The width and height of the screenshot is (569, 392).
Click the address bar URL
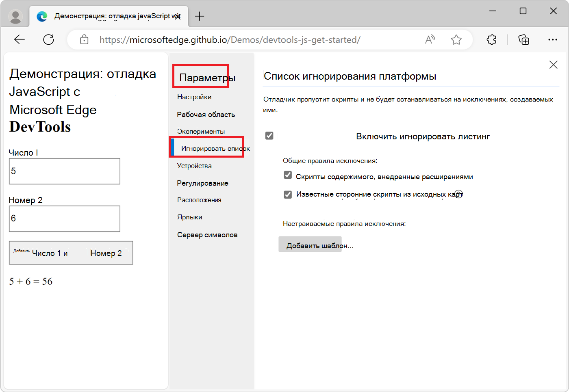point(230,40)
